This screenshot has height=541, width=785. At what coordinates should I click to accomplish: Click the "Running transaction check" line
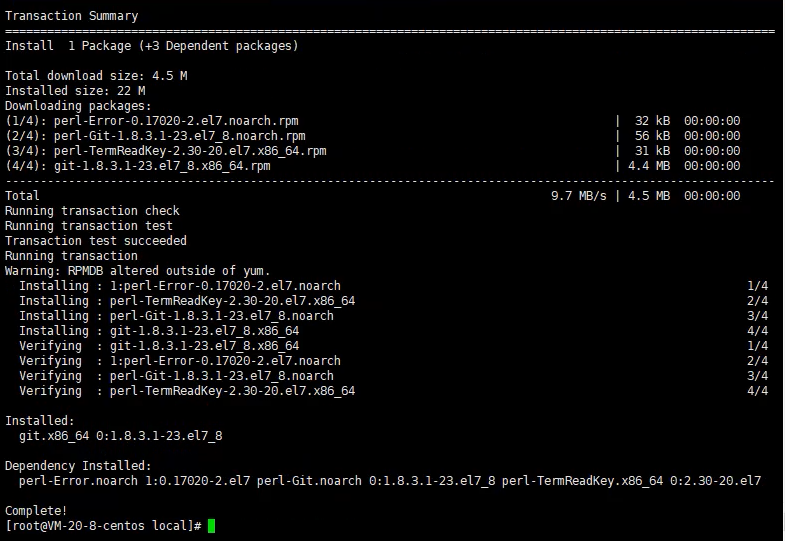tap(93, 211)
